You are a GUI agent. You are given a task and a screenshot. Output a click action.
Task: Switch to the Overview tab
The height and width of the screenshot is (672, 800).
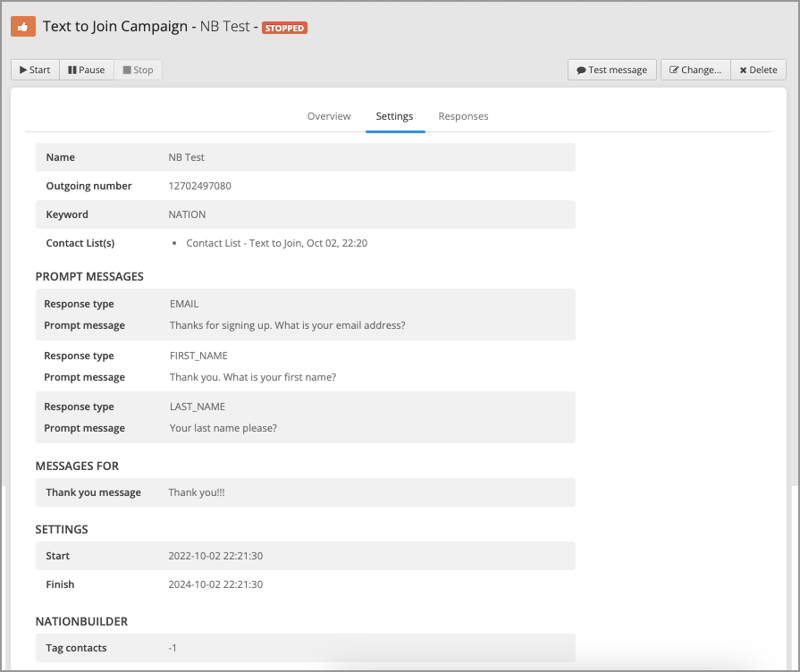click(x=329, y=116)
